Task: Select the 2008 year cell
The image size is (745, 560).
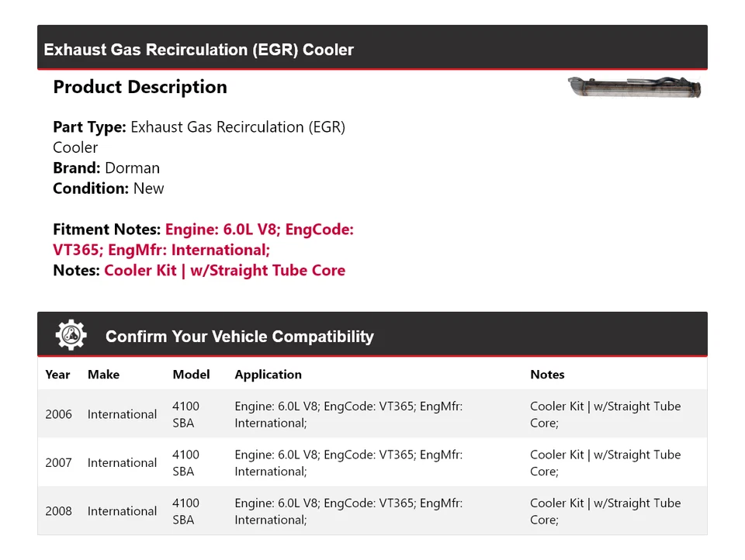Action: pyautogui.click(x=58, y=511)
